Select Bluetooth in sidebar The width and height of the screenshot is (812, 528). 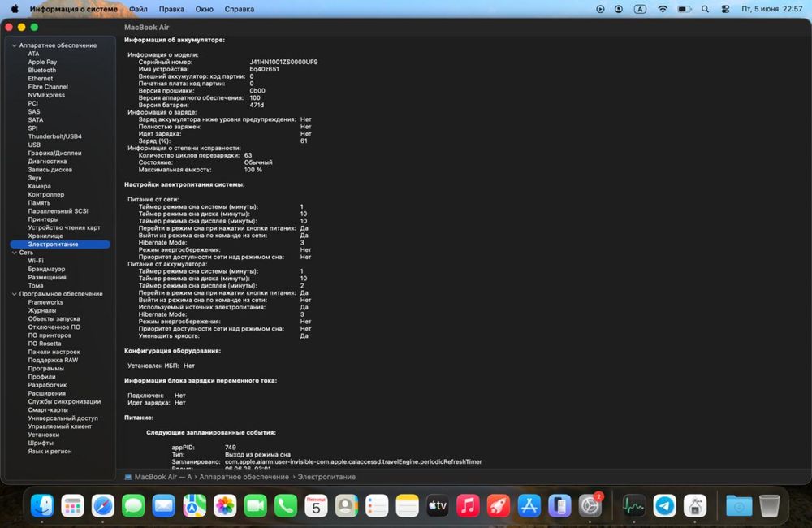click(42, 70)
